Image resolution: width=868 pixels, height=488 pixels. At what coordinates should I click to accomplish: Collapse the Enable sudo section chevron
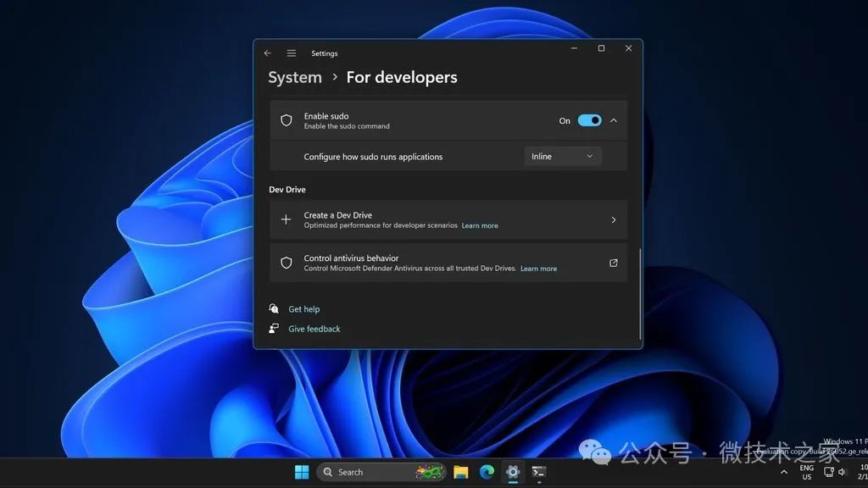pos(615,120)
